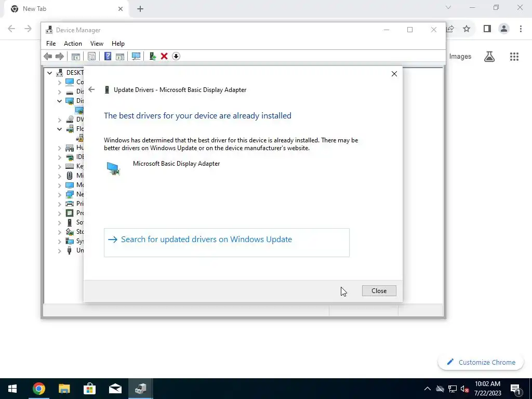This screenshot has height=399, width=532.
Task: Click Chrome's bookmark star icon
Action: pos(467,29)
